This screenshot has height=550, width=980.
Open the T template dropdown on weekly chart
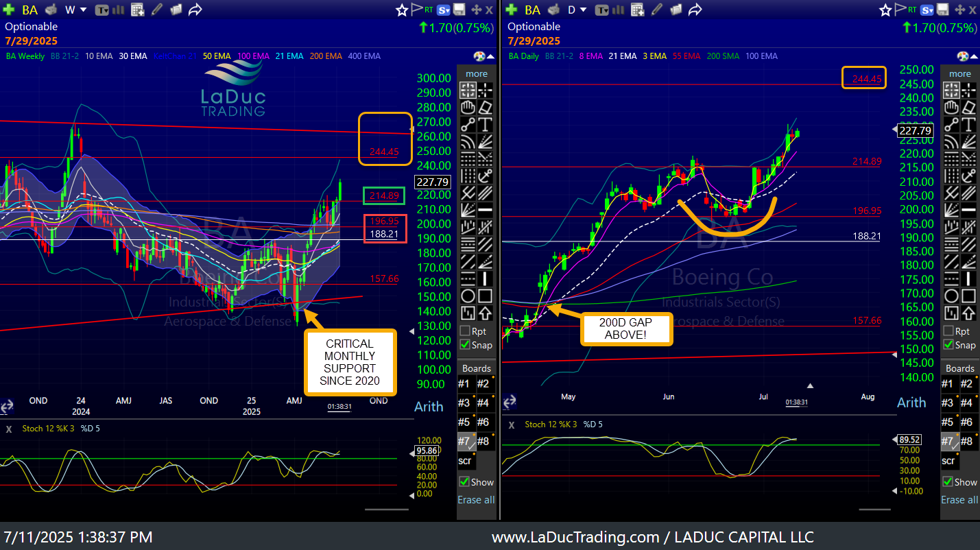(x=102, y=10)
